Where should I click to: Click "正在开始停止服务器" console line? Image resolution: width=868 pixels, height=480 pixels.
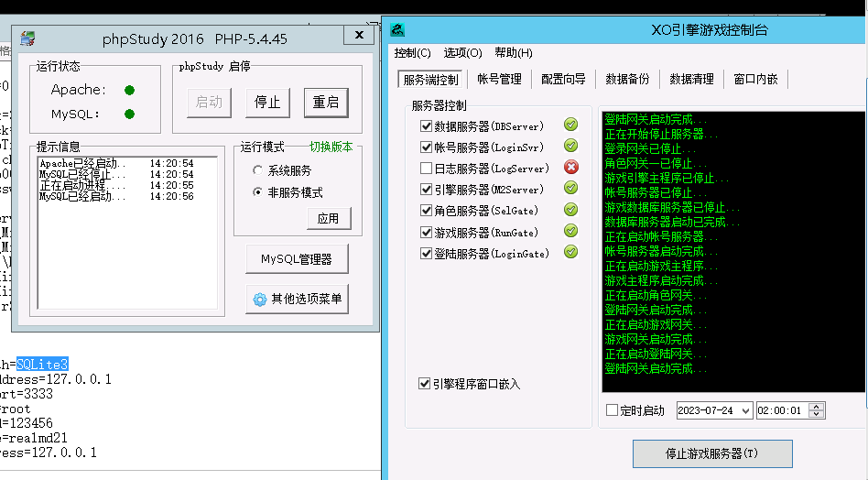(661, 134)
